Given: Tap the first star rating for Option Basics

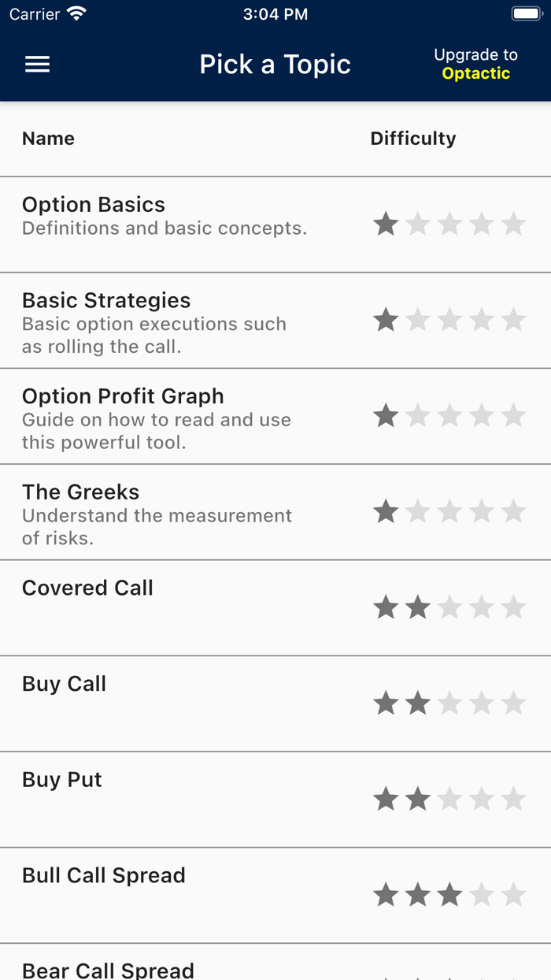Looking at the screenshot, I should point(385,224).
